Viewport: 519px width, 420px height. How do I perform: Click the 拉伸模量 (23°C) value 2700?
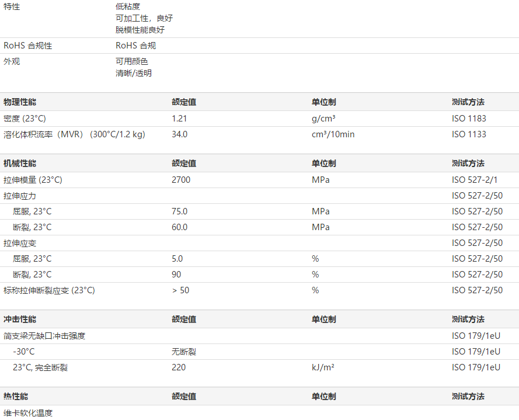[179, 180]
